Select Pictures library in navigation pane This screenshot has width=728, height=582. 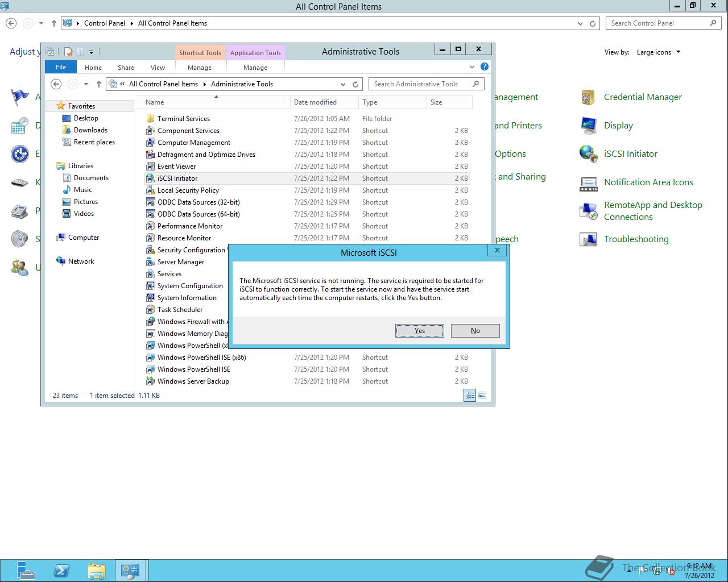[85, 202]
